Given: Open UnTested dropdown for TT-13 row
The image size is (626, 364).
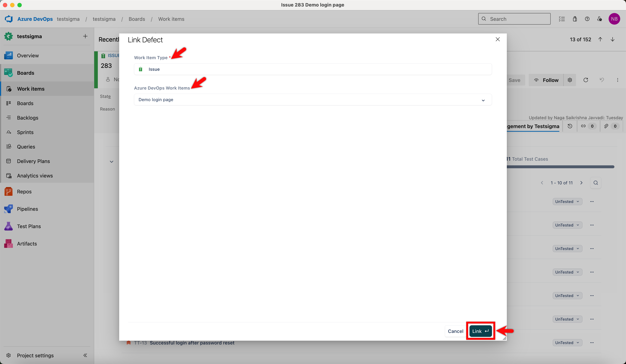Looking at the screenshot, I should 567,343.
